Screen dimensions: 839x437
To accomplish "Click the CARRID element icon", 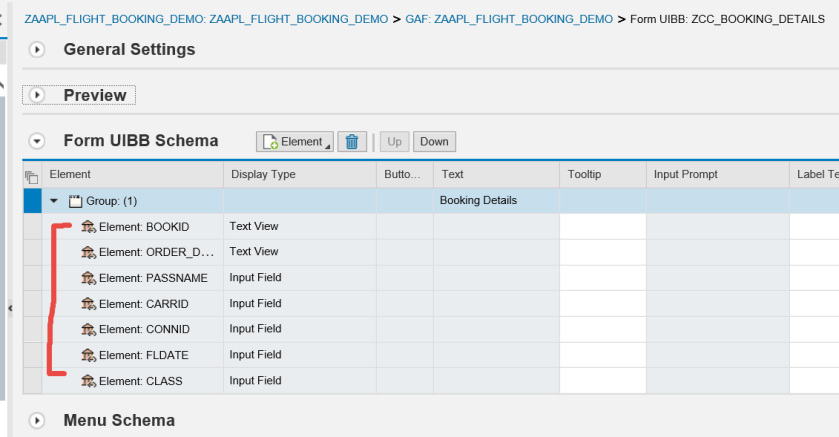I will (88, 304).
